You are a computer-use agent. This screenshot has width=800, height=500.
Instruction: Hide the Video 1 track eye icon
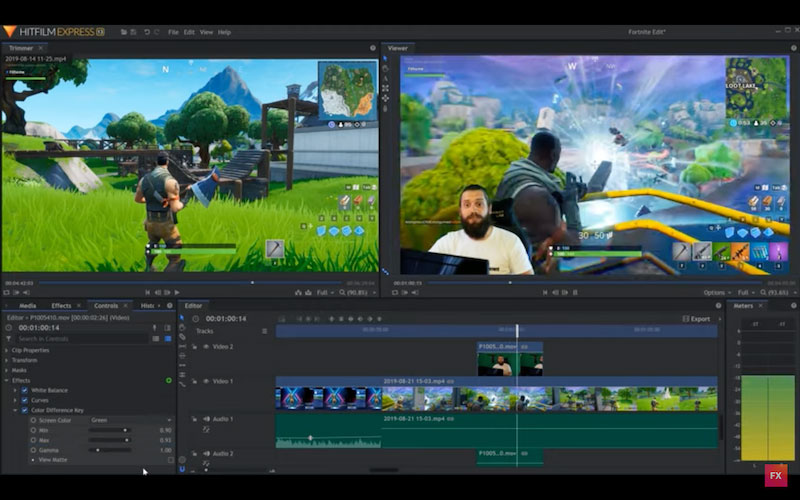tap(206, 382)
